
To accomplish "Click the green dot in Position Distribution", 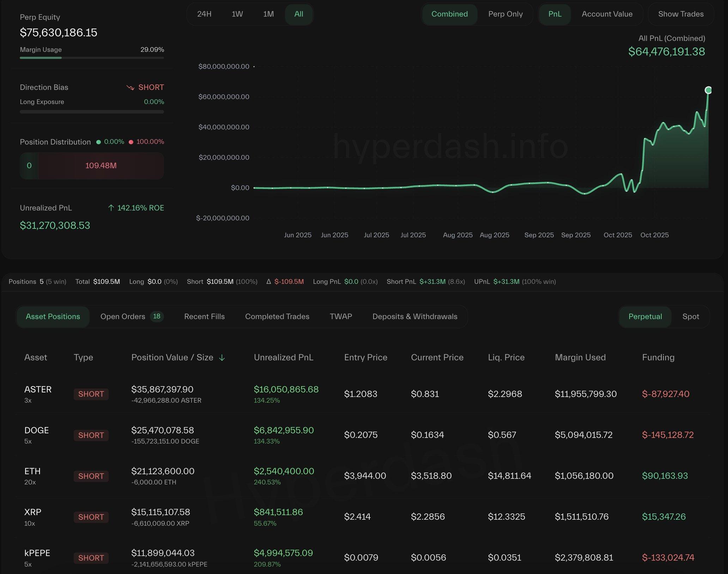I will [99, 142].
